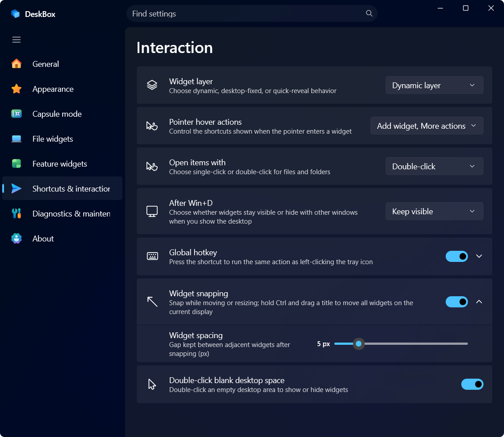Go to the General settings page
The width and height of the screenshot is (504, 437).
(x=62, y=64)
